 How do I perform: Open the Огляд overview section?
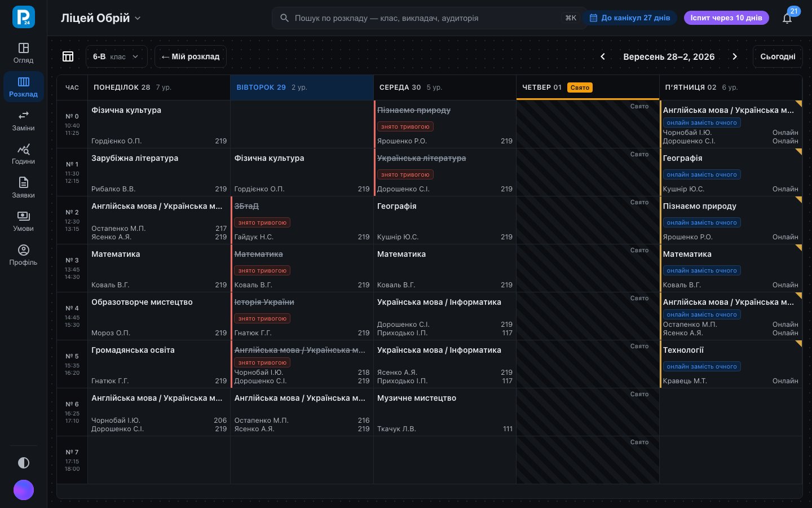tap(23, 53)
